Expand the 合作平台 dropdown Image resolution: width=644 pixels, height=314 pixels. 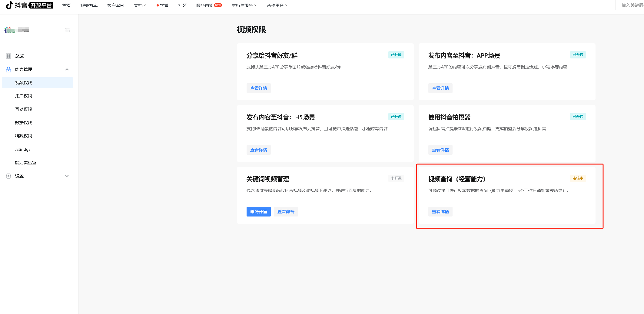pos(277,5)
